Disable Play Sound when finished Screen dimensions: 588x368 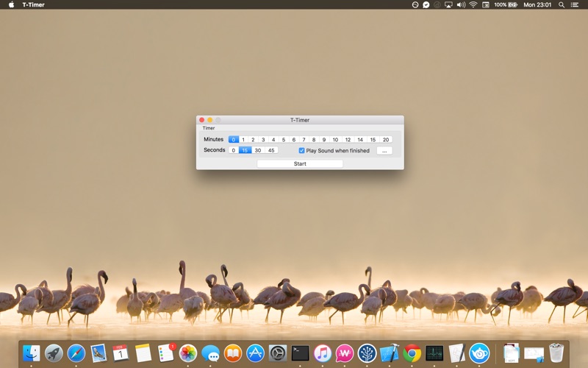tap(301, 150)
